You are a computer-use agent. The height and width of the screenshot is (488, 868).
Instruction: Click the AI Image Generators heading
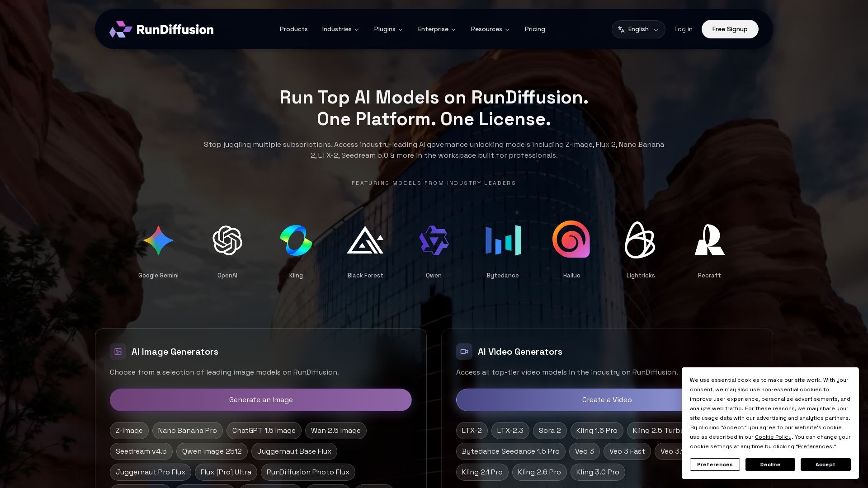pos(175,352)
